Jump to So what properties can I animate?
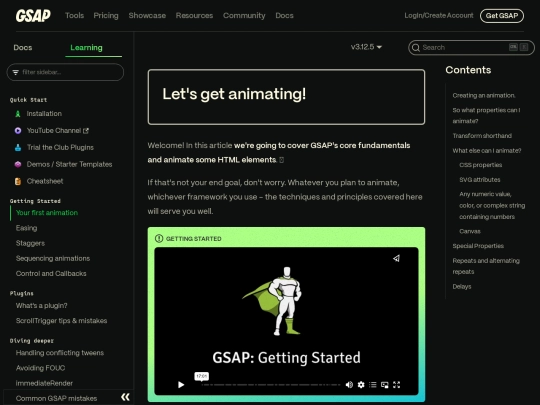 click(x=486, y=115)
